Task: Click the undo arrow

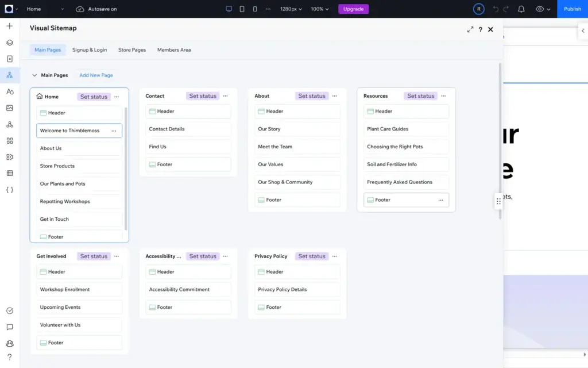Action: pos(496,9)
